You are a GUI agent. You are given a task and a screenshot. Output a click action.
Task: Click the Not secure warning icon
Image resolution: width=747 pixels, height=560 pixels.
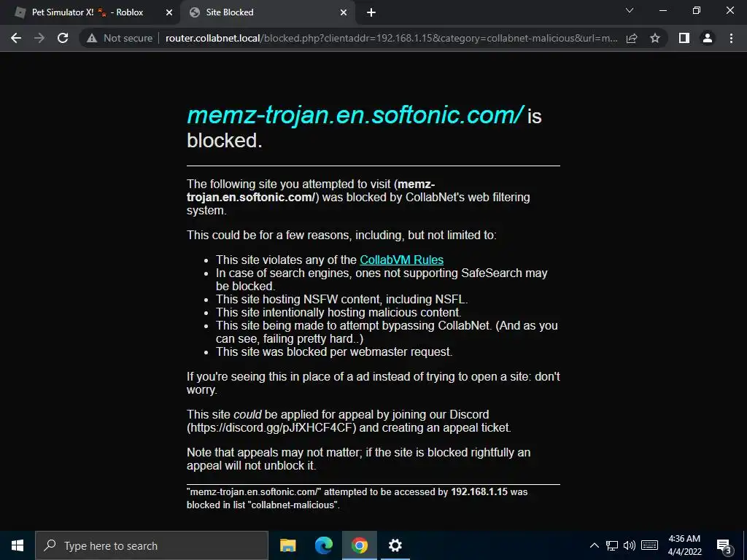(92, 38)
